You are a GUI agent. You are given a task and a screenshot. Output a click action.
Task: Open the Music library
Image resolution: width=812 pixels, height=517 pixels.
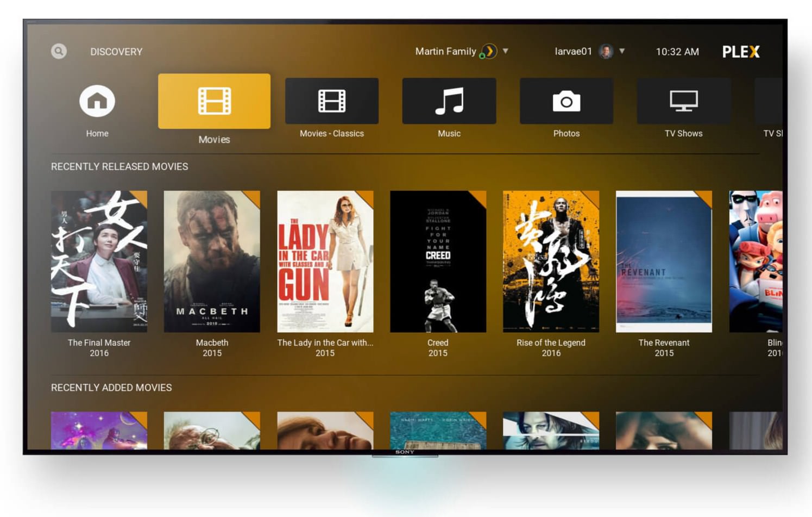(x=449, y=101)
